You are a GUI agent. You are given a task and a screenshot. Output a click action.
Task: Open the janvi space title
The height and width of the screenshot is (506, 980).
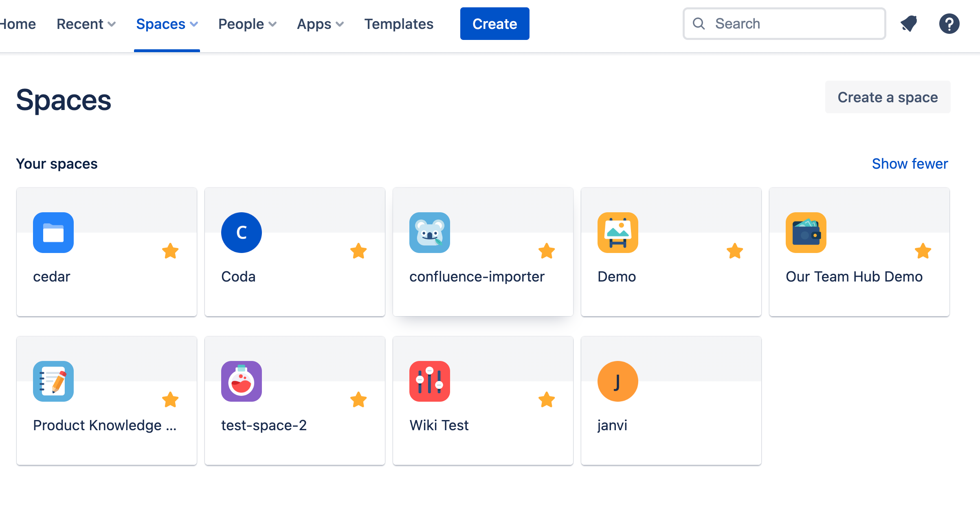click(x=612, y=425)
